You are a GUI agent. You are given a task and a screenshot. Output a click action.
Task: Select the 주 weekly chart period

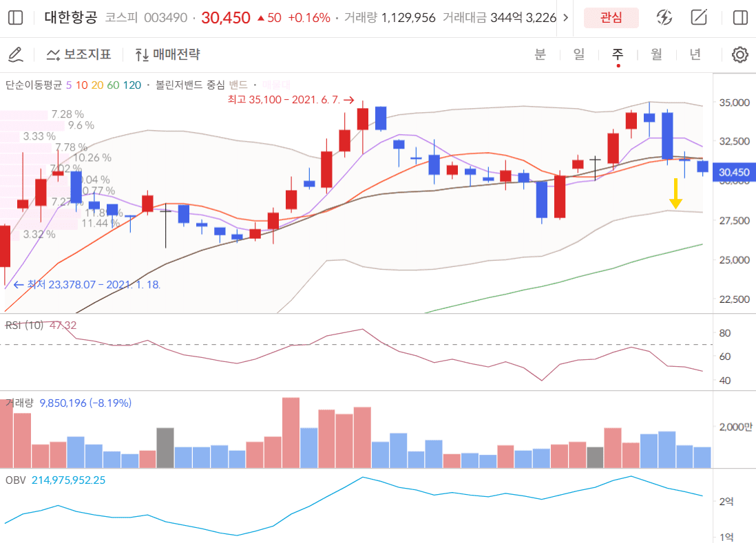(618, 54)
